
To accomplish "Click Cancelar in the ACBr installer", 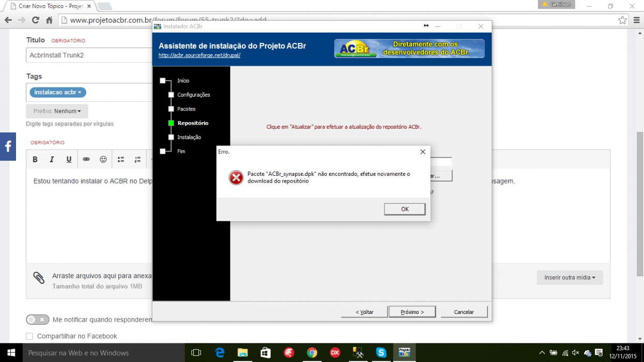I will point(464,312).
